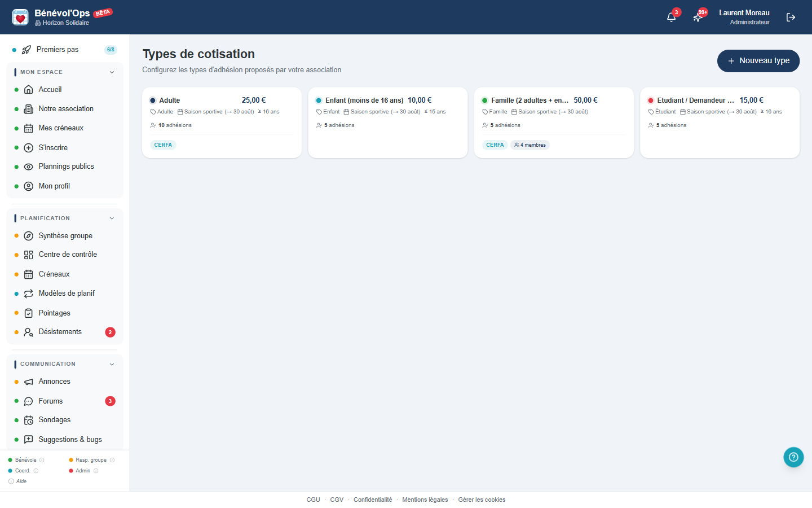The height and width of the screenshot is (508, 812).
Task: Click Gérer les cookies link
Action: coord(482,500)
